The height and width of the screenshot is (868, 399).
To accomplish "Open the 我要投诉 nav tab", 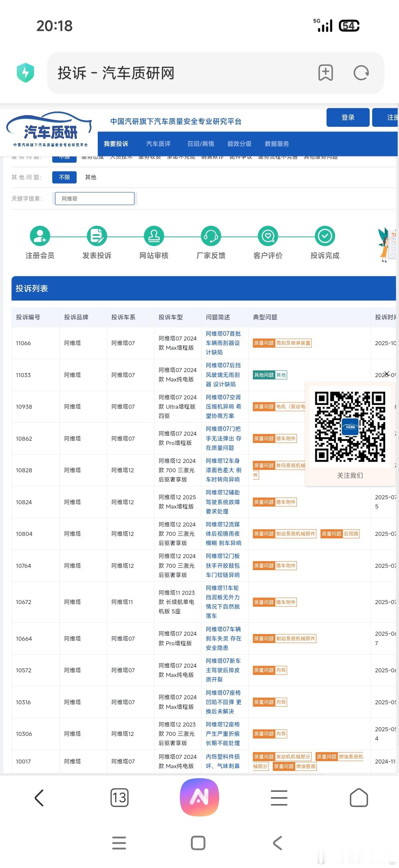I will tap(116, 144).
